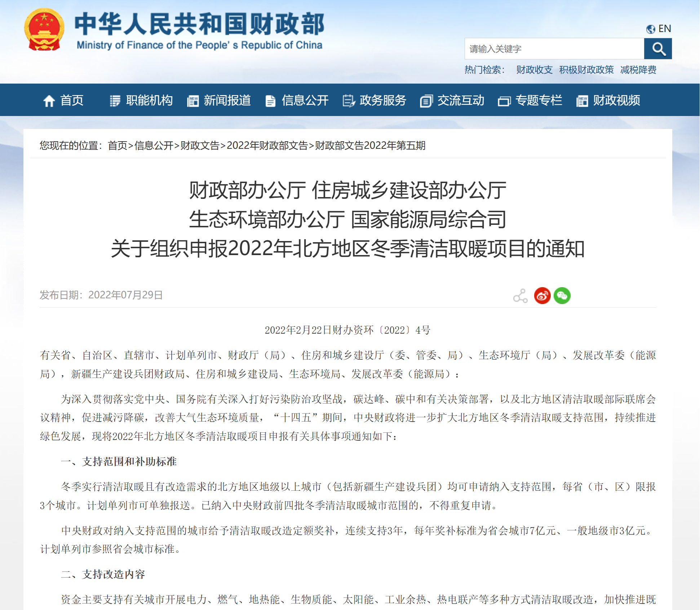Click the 您现在的位置 label

71,146
